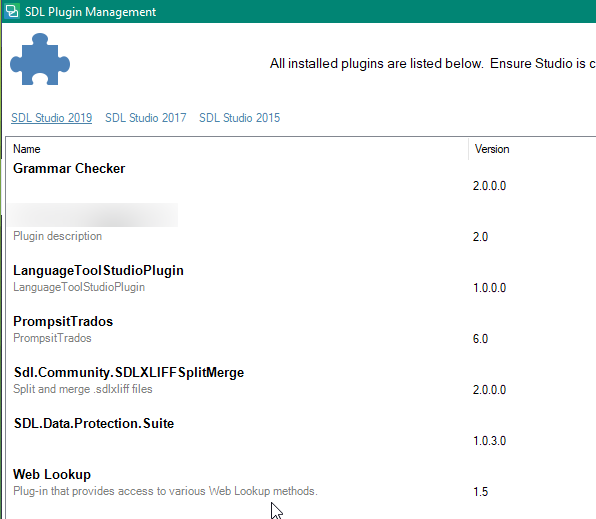This screenshot has width=596, height=519.
Task: Click version 2.0 beside Plugin description
Action: point(480,237)
